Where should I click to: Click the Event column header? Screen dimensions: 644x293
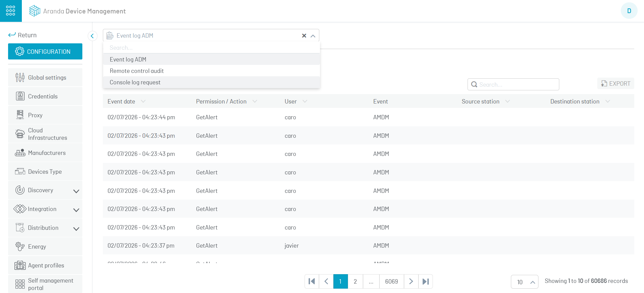(380, 101)
